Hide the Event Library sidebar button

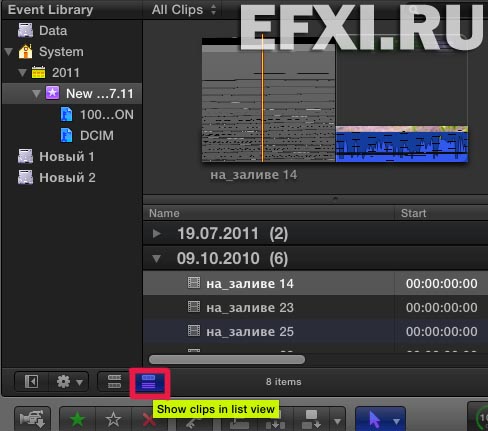tap(32, 381)
